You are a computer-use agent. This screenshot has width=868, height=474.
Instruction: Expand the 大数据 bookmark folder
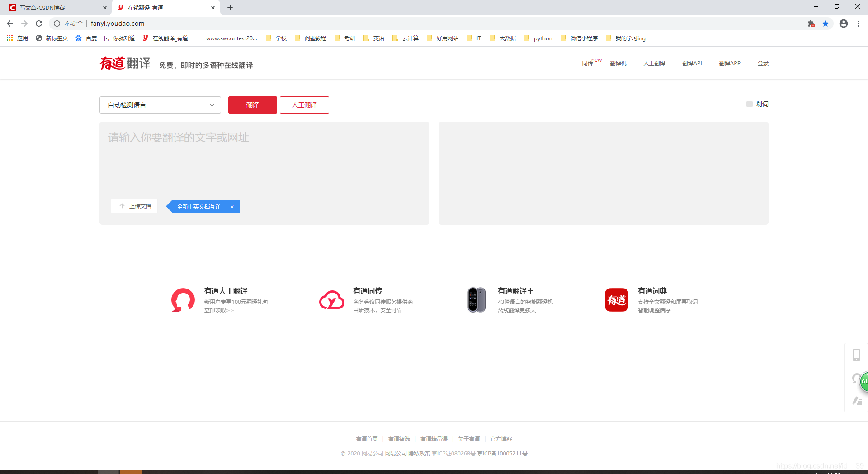(503, 38)
